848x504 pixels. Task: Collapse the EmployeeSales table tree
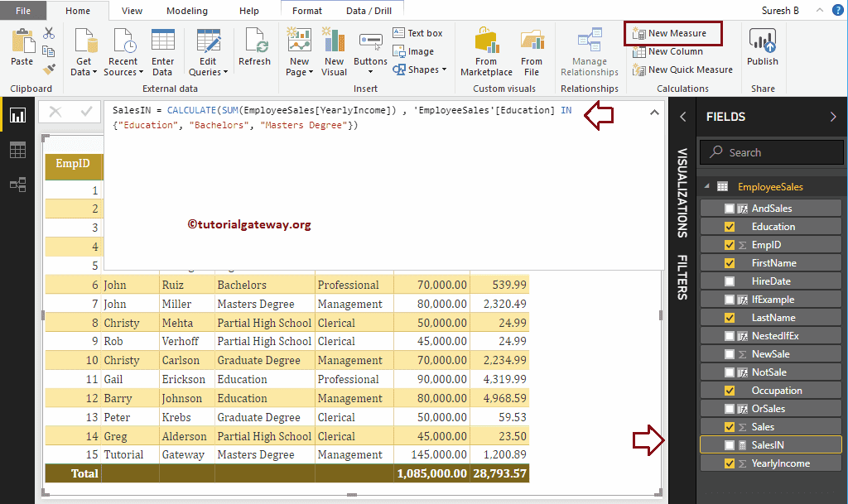(x=706, y=187)
